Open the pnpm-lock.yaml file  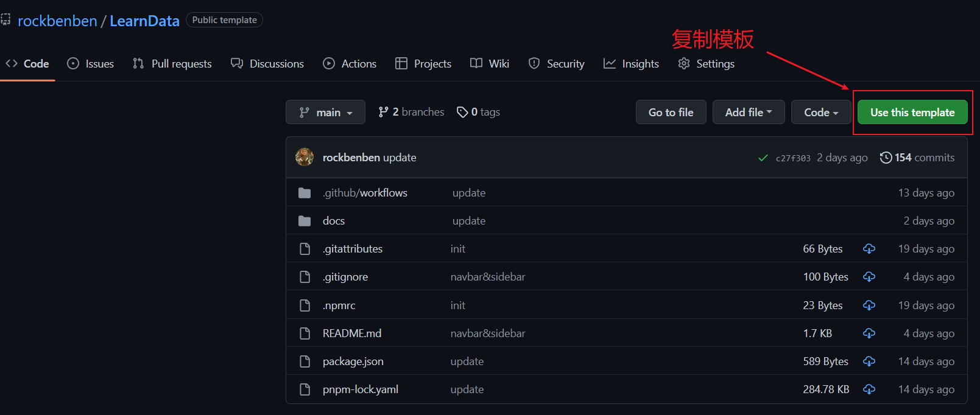coord(361,389)
